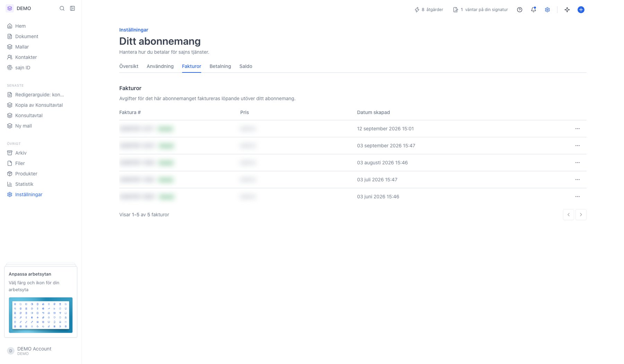The image size is (624, 364).
Task: Open Statistik in the sidebar
Action: click(x=41, y=184)
